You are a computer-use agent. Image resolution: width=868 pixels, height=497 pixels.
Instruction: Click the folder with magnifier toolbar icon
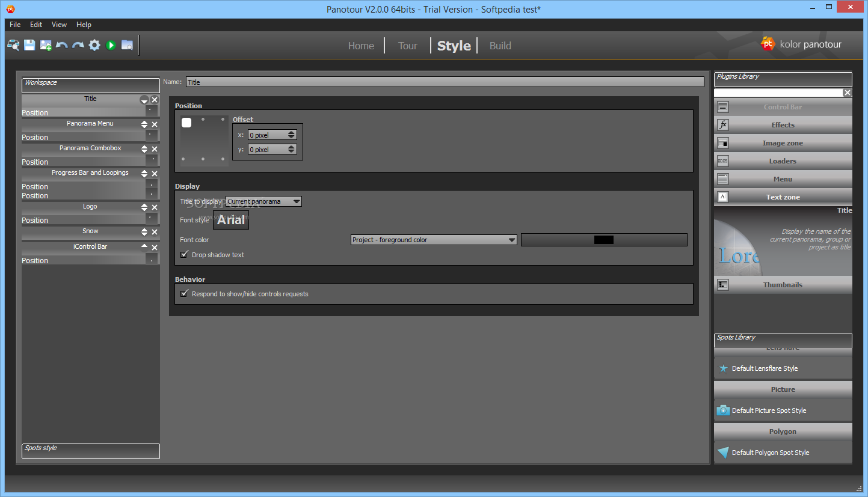point(127,45)
